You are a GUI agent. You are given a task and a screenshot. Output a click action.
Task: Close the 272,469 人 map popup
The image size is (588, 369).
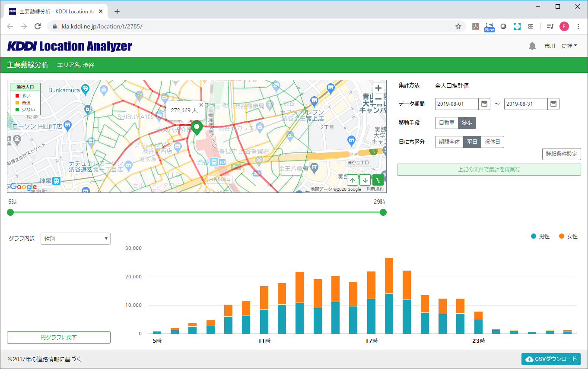pyautogui.click(x=201, y=105)
